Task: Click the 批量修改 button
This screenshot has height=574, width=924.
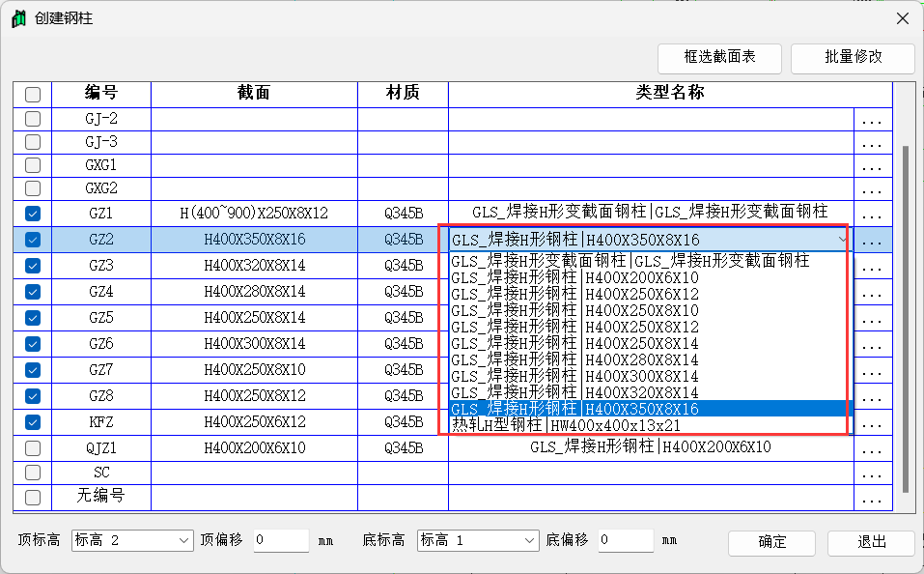Action: coord(853,58)
